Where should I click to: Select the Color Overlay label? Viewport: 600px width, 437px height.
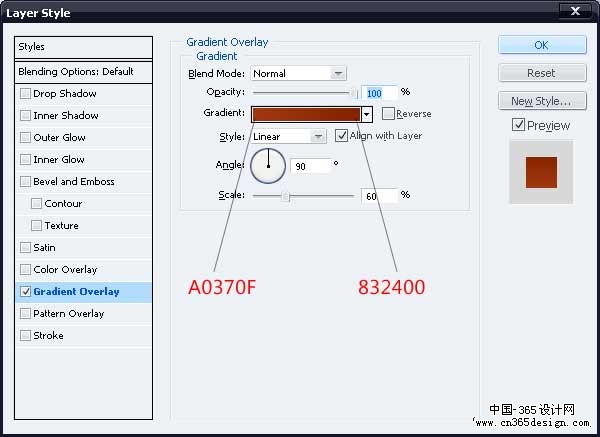(x=65, y=270)
